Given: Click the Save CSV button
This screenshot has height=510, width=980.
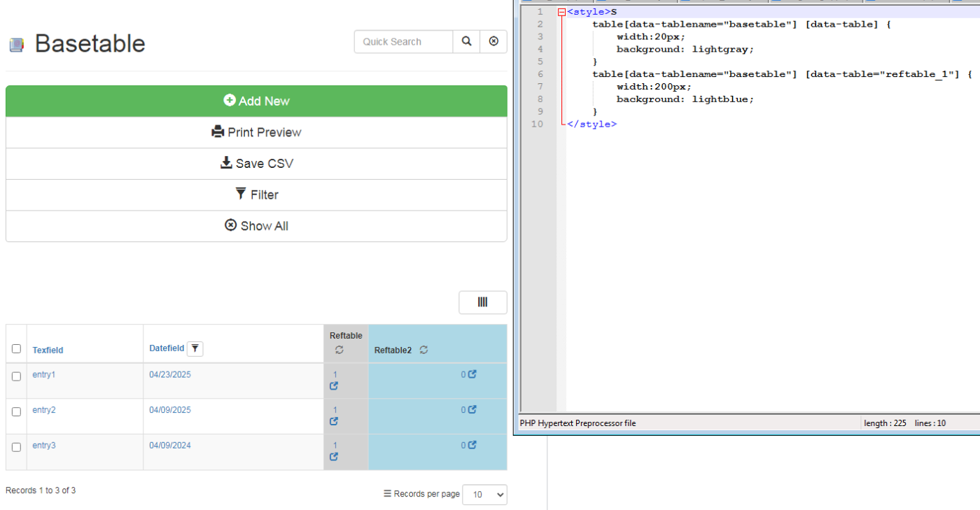Looking at the screenshot, I should point(256,164).
